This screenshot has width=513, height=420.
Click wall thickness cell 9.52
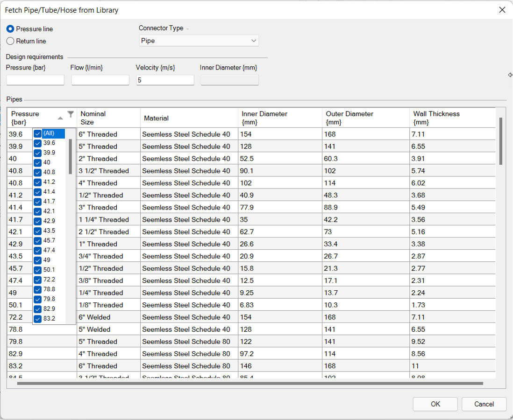coord(452,342)
